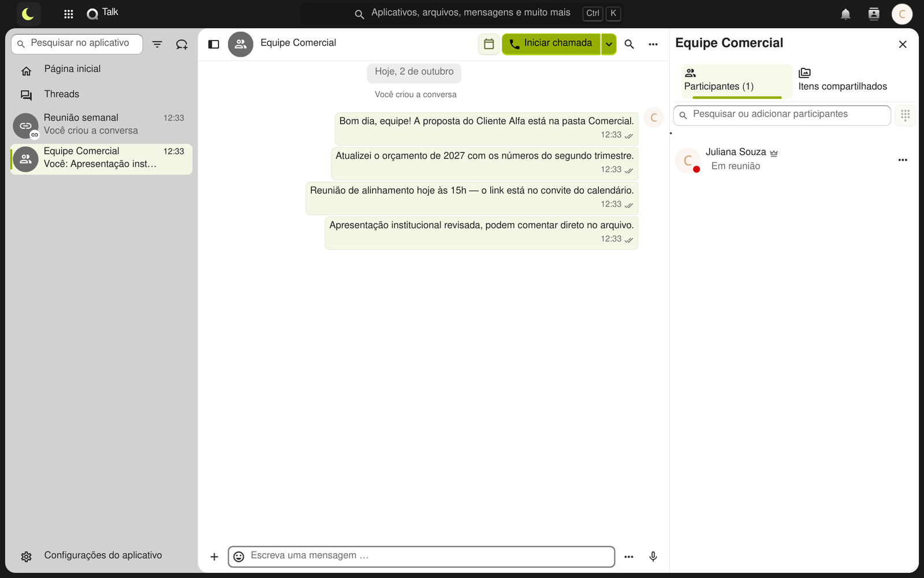This screenshot has width=924, height=578.
Task: Click the Equipe Comercial group avatar in header
Action: (x=241, y=44)
